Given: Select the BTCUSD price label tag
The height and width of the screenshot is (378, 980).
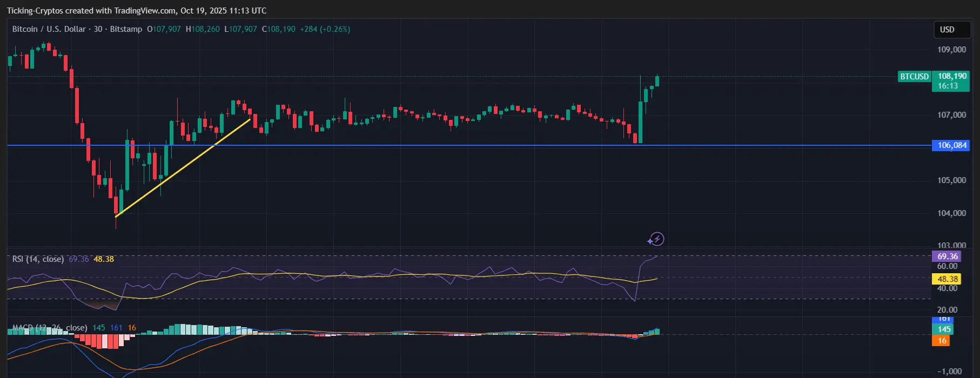Looking at the screenshot, I should [x=914, y=77].
